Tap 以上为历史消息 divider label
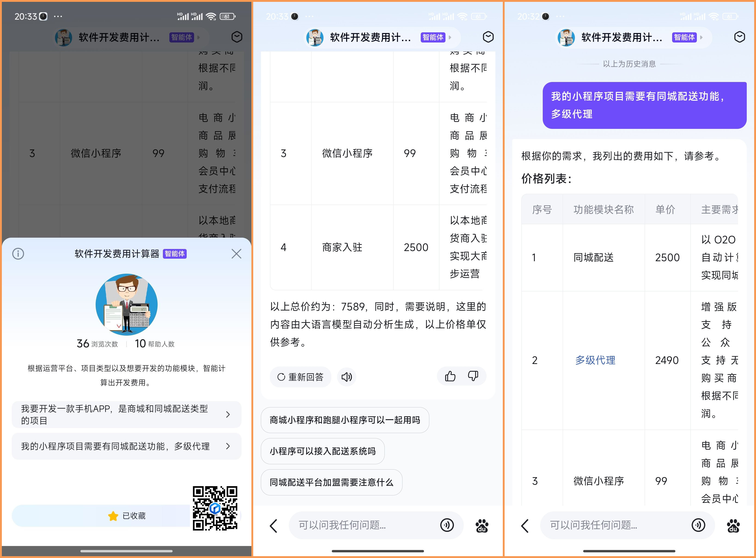 coord(629,64)
